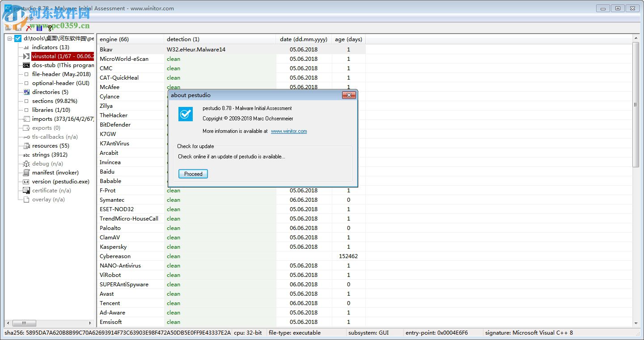Click the tree panel's horizontal scrollbar thumb
The image size is (644, 340).
pyautogui.click(x=24, y=323)
